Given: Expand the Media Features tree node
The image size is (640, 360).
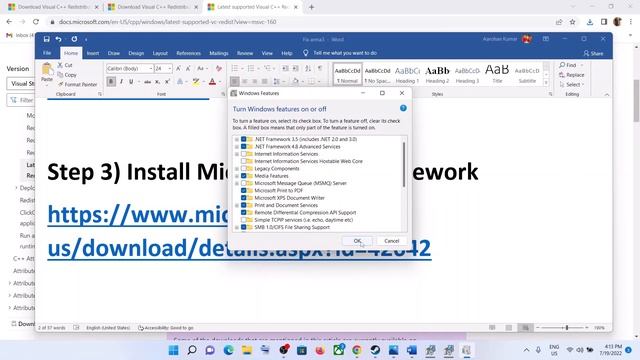Looking at the screenshot, I should coord(237,176).
